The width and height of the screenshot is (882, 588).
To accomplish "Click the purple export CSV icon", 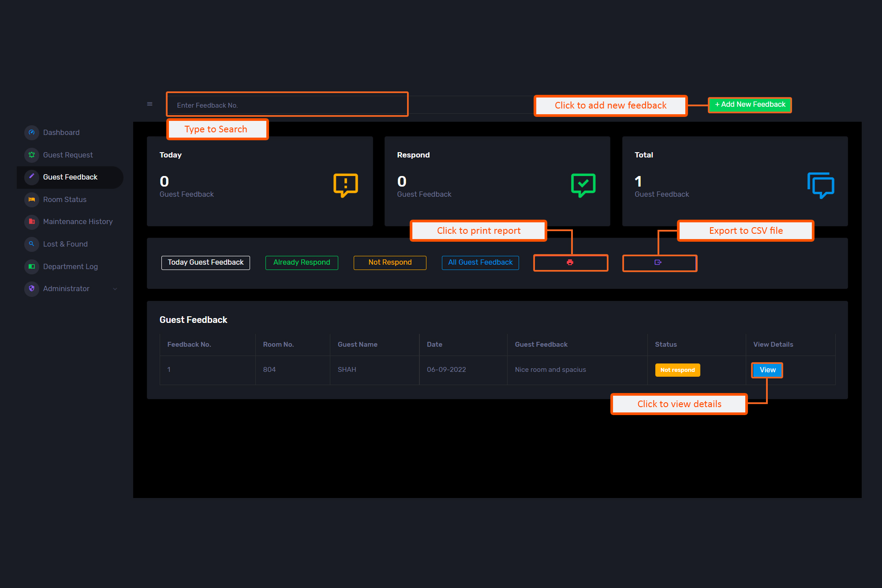I will pos(658,262).
